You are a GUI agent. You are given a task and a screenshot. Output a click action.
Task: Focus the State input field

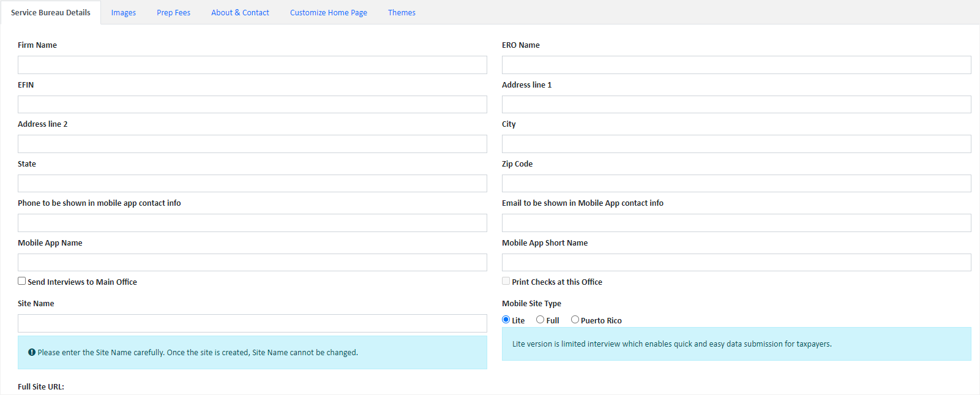[252, 184]
